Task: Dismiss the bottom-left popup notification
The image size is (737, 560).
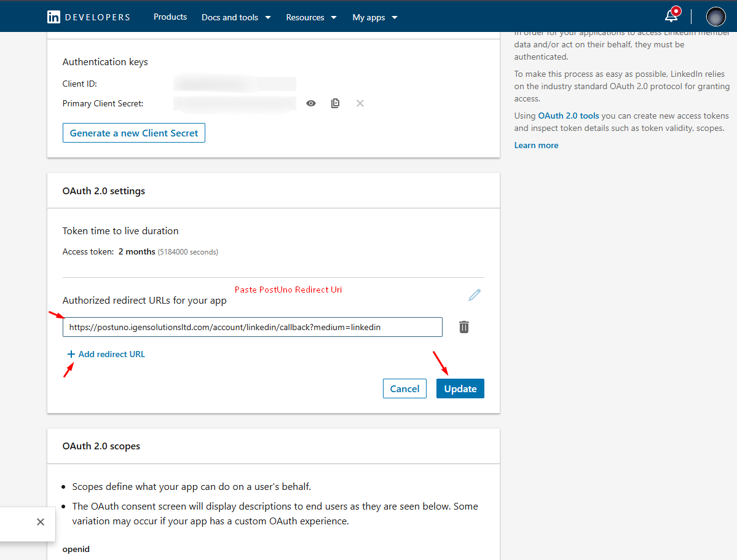Action: (41, 522)
